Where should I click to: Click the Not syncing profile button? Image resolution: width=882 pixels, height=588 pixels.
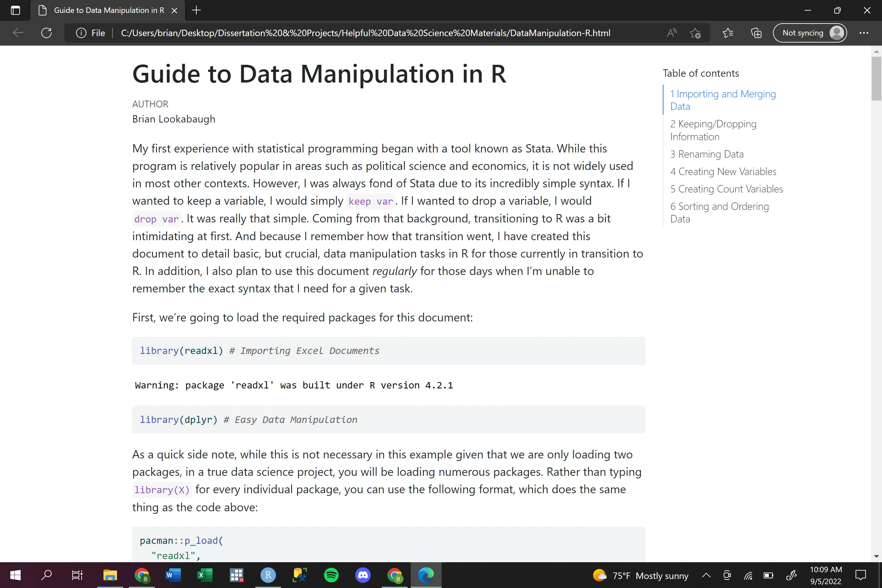[x=809, y=33]
